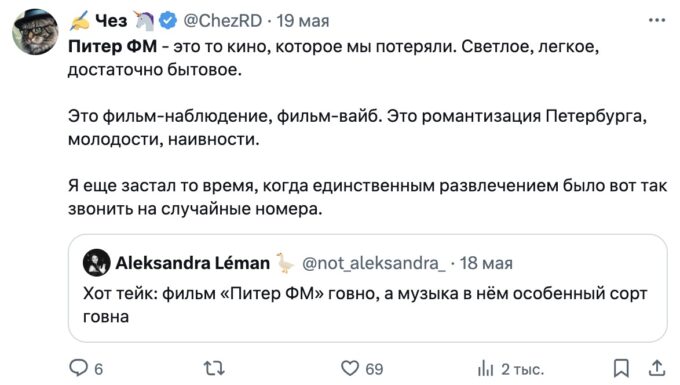This screenshot has width=680, height=385.
Task: Open the quoted tweet text about Хот тейк
Action: coord(365,305)
